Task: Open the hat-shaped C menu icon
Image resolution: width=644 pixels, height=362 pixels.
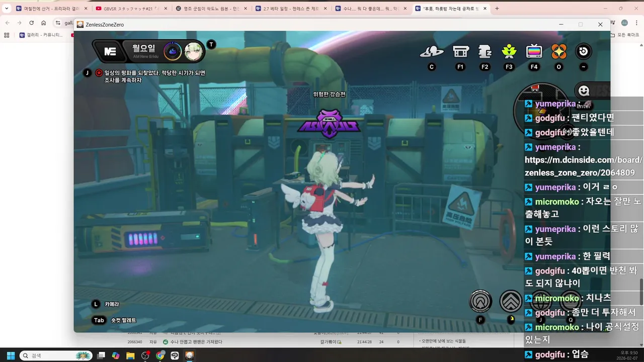Action: (x=432, y=51)
